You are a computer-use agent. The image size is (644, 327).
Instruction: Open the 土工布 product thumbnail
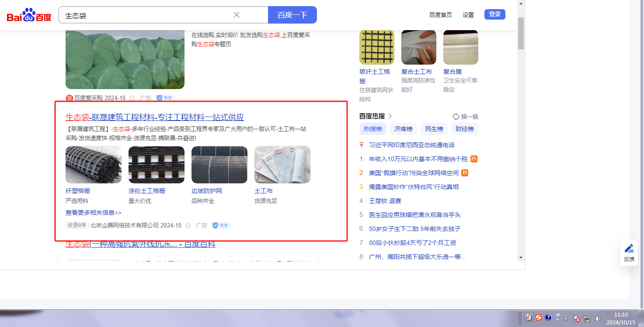(x=282, y=165)
